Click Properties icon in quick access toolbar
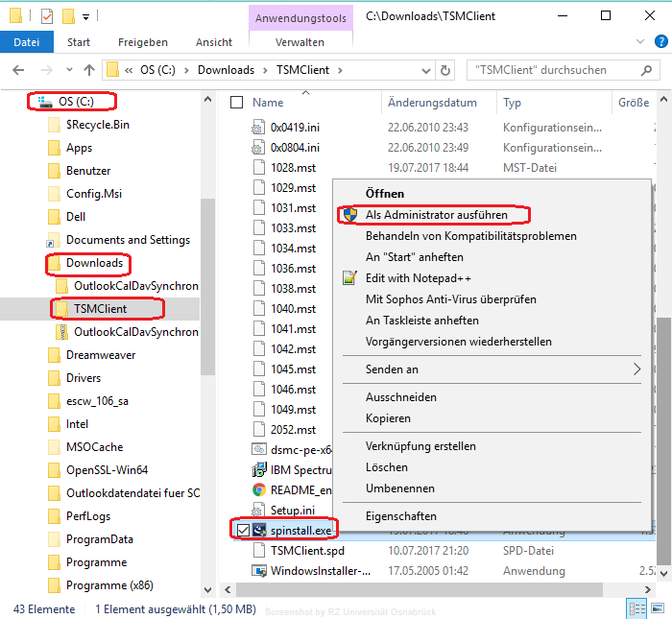The image size is (672, 619). coord(48,16)
